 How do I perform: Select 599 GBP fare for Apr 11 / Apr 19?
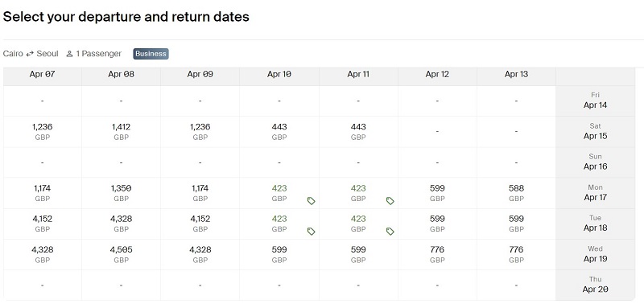point(358,255)
